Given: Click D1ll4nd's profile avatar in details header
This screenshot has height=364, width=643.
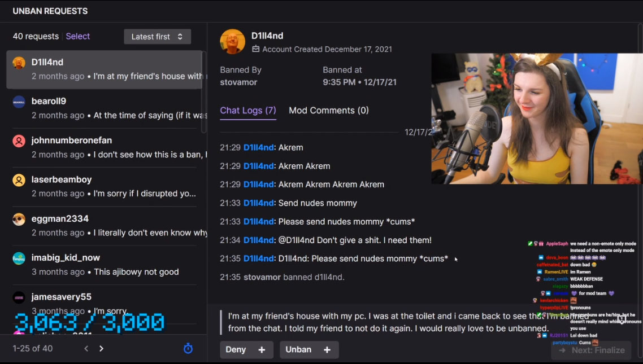Looking at the screenshot, I should tap(233, 41).
